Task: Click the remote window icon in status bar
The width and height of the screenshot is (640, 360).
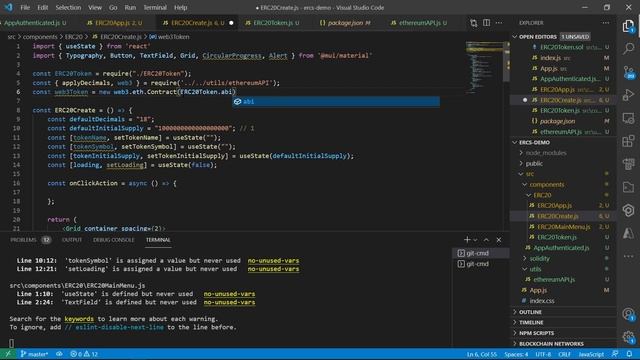Action: click(x=8, y=354)
